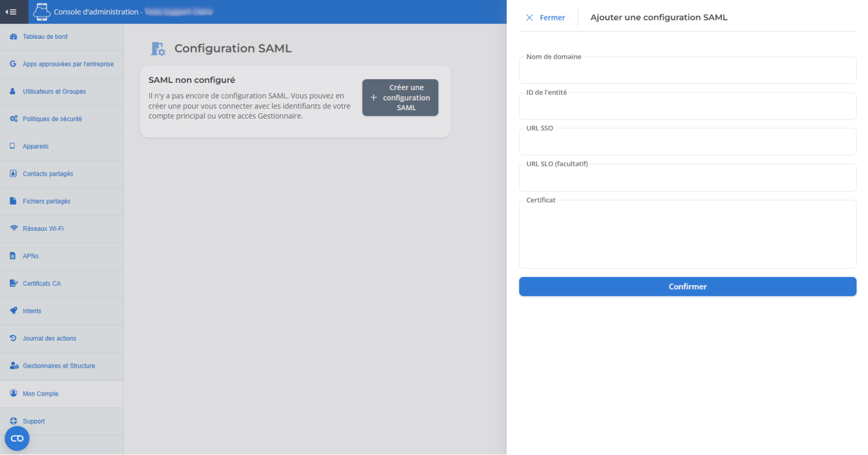Open the chat widget bubble
The image size is (868, 455).
[x=17, y=438]
